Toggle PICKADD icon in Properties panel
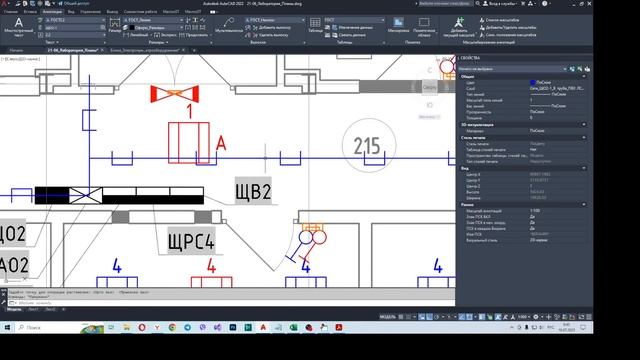This screenshot has height=360, width=640. point(572,69)
